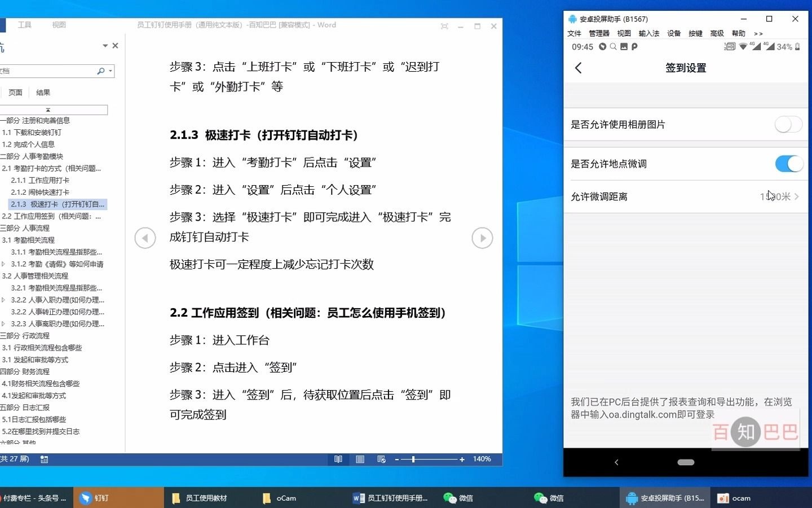
Task: Open 允许微调距离 setting chevron
Action: tap(796, 197)
